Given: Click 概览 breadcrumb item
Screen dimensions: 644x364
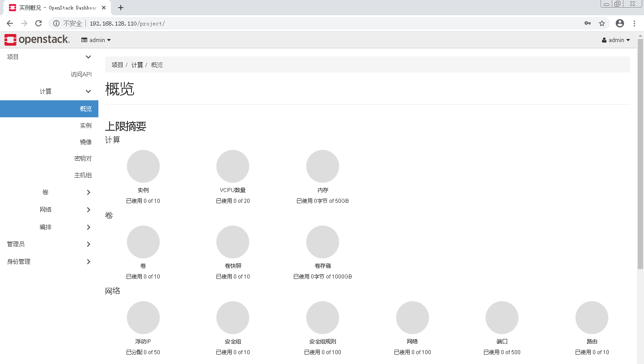Looking at the screenshot, I should (x=157, y=65).
